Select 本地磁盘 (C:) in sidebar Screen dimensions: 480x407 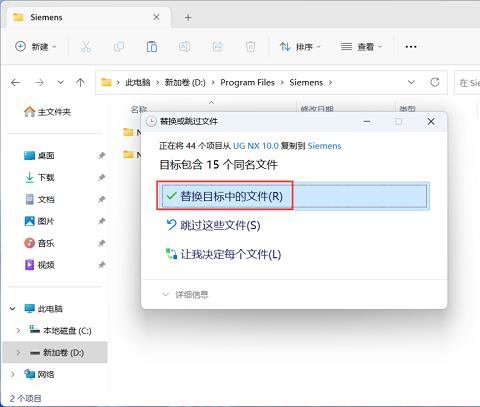pyautogui.click(x=60, y=331)
